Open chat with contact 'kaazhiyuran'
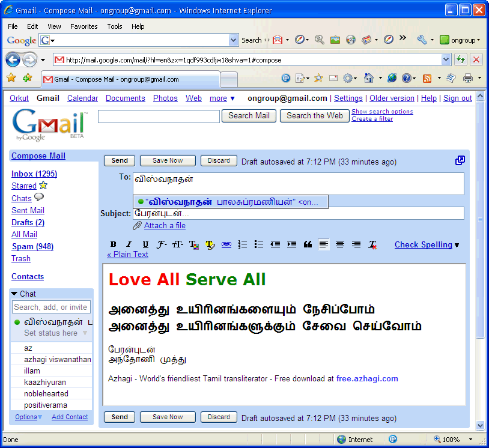489x448 pixels. (45, 382)
